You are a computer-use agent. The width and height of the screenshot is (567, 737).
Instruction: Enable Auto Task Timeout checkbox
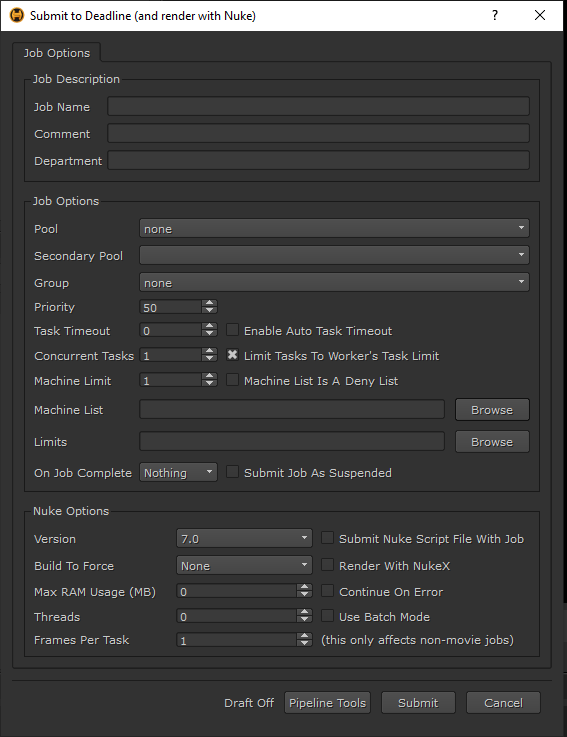[x=232, y=330]
